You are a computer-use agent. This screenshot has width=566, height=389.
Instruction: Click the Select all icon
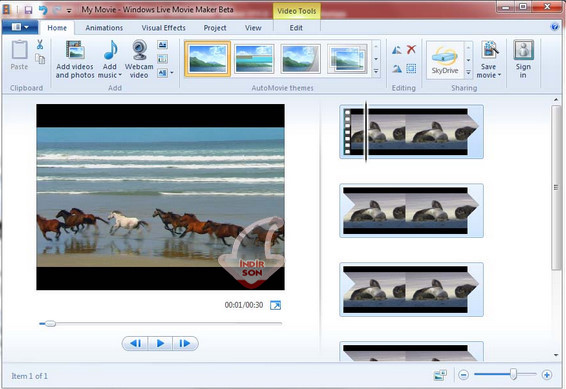point(411,68)
